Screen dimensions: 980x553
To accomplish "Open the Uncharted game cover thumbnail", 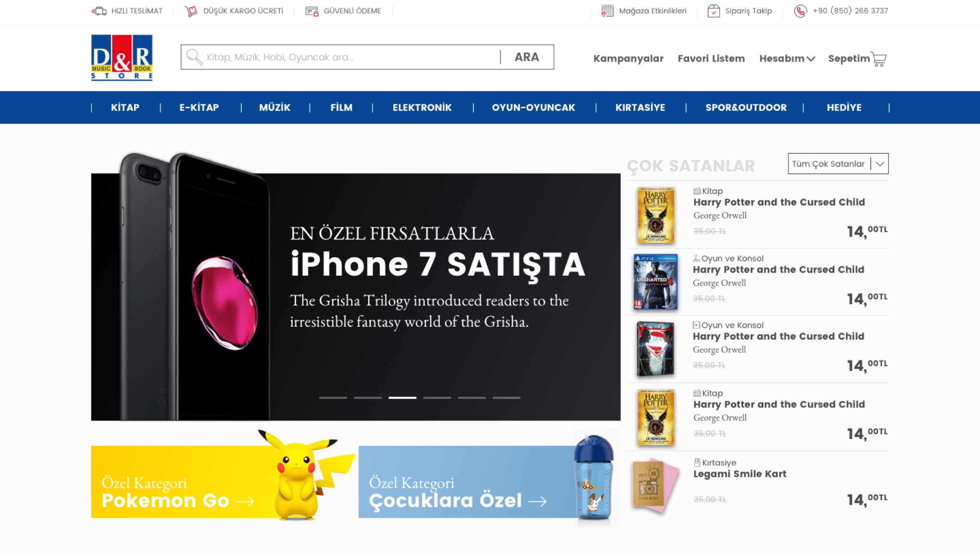I will tap(655, 282).
